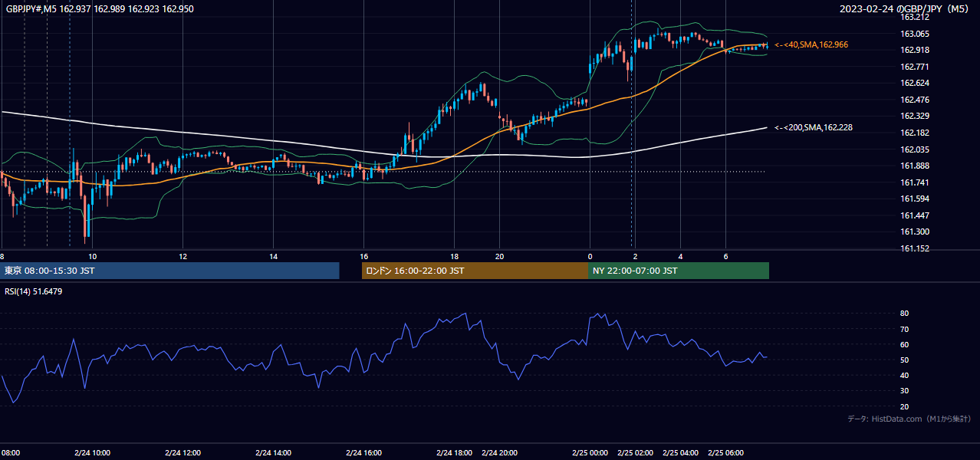Click price axis value 161.594

(x=915, y=199)
